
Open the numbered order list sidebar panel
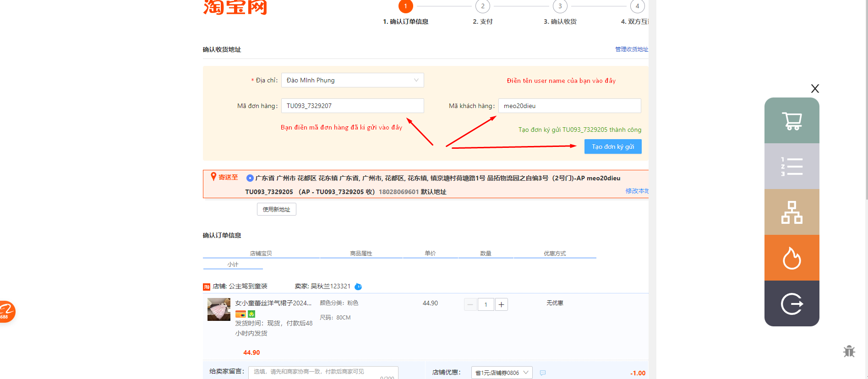coord(792,166)
